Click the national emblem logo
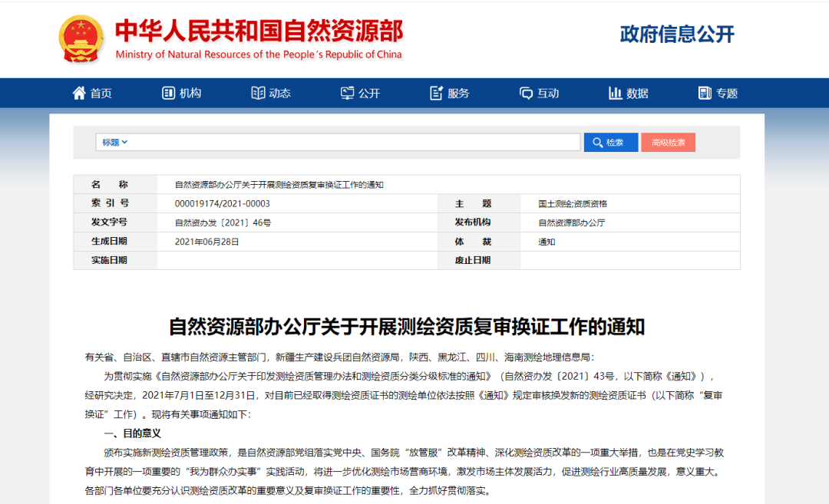 tap(81, 39)
